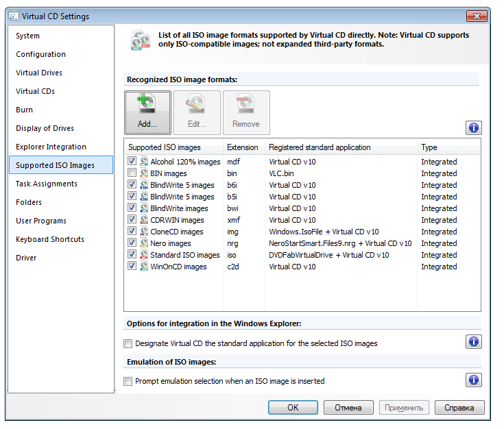Uncheck the Nero images checkbox

tap(132, 243)
